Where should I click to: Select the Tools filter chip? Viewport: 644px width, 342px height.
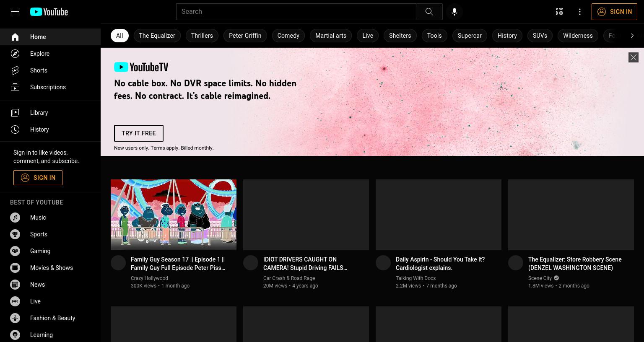[434, 36]
